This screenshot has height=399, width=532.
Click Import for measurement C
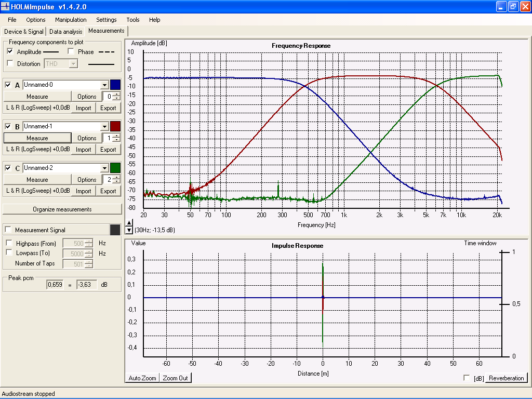(84, 191)
